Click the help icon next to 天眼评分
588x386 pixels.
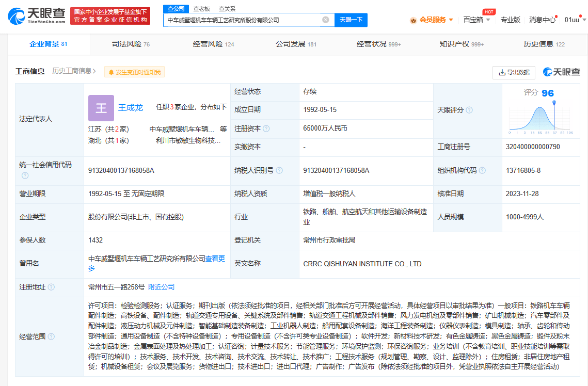point(469,110)
